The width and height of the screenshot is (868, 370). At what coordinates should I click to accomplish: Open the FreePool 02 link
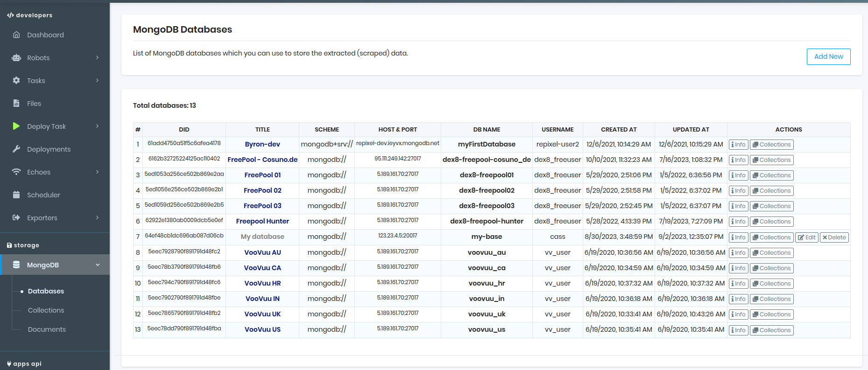[262, 190]
